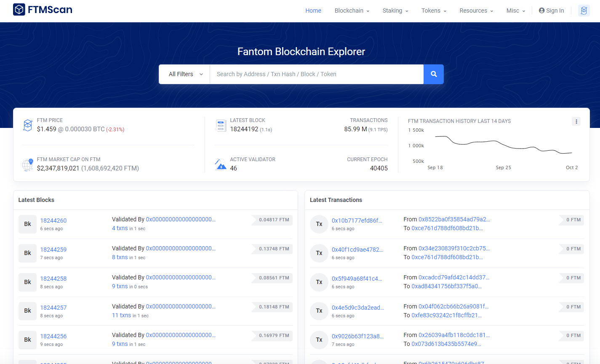Screen dimensions: 600x364
Task: Open recipient address 0x073d613b435b5574e9
Action: pos(446,344)
